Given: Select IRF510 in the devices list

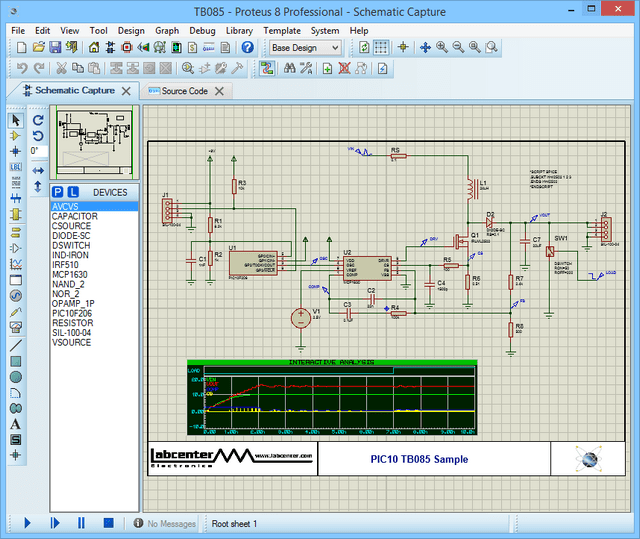Looking at the screenshot, I should coord(95,265).
